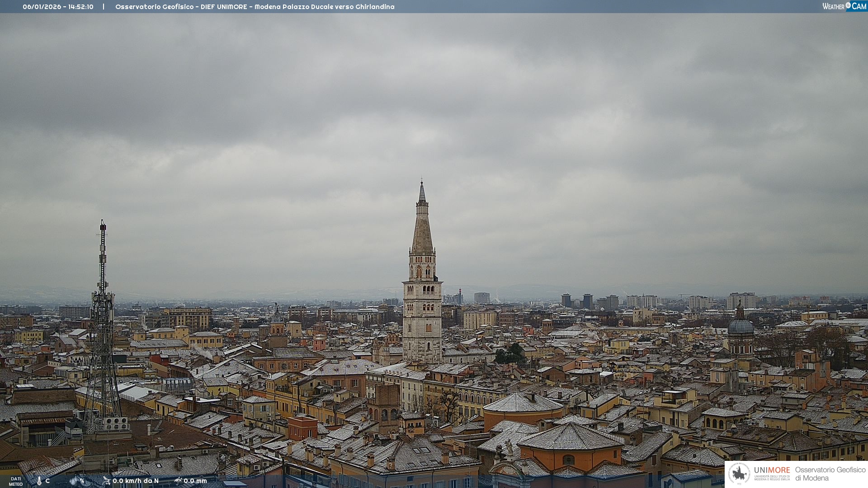This screenshot has height=488, width=868.
Task: Click the umbrella rainfall icon
Action: click(x=178, y=481)
